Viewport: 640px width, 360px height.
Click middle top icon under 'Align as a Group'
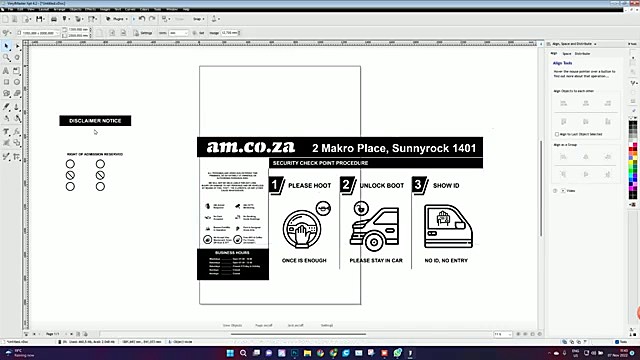(586, 157)
